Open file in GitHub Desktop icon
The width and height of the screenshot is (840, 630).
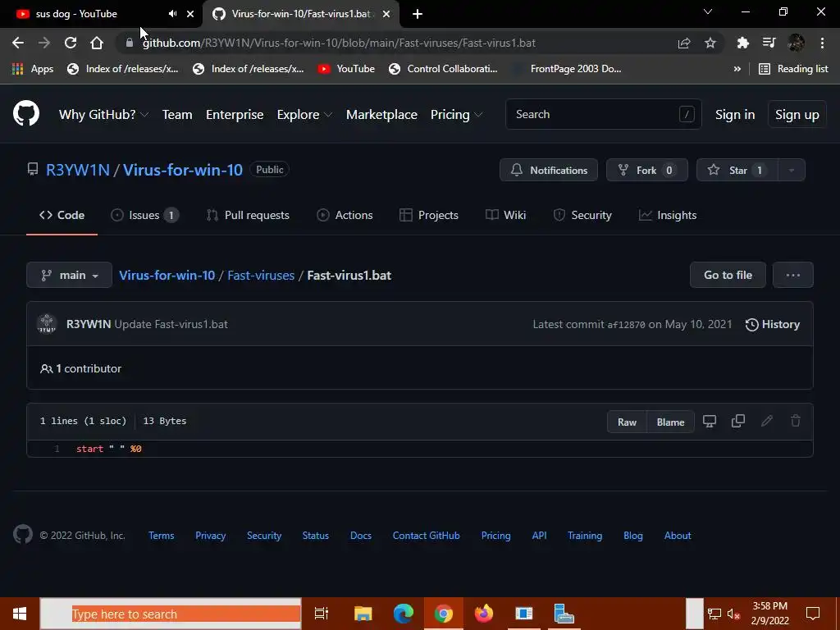point(710,421)
